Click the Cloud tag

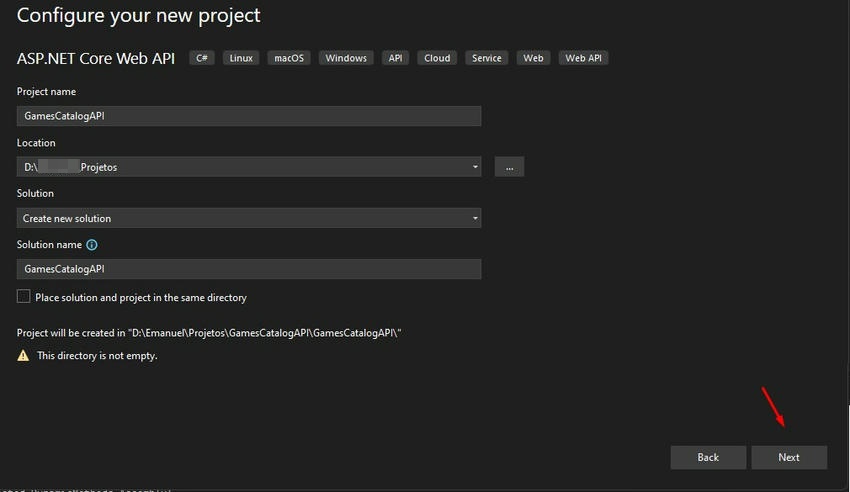click(437, 58)
